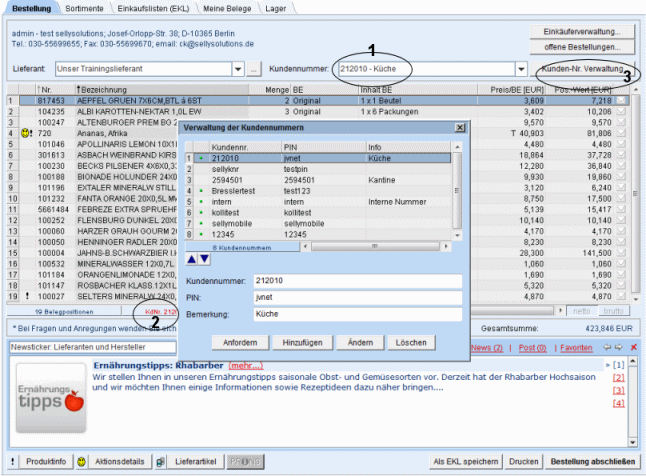
Task: Click the red X icon beside Newsticker arrows
Action: coord(634,347)
